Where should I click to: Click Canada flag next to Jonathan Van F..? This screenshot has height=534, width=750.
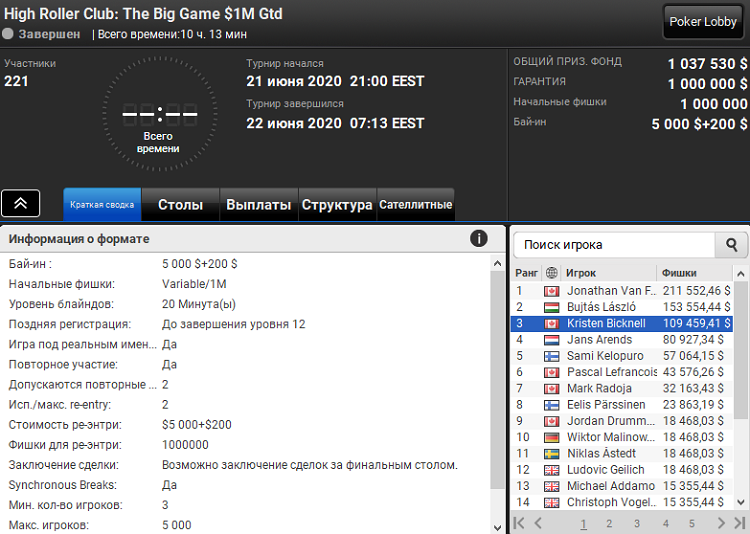pyautogui.click(x=551, y=291)
